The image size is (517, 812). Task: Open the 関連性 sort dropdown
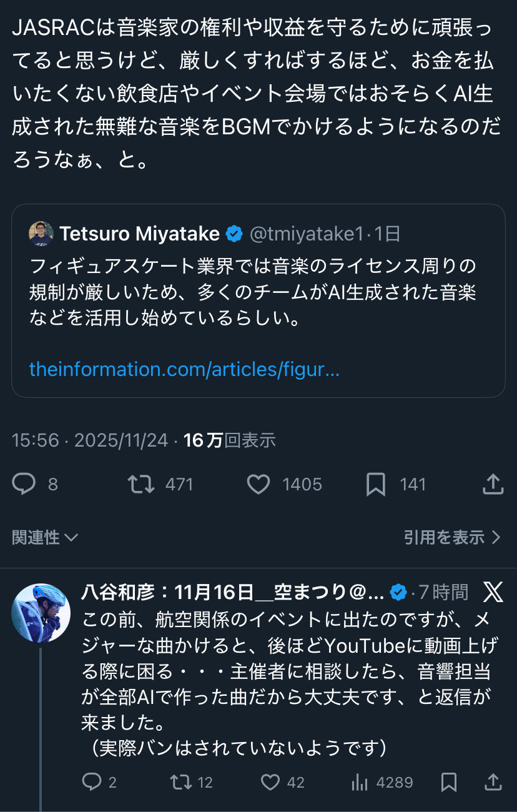pos(45,537)
